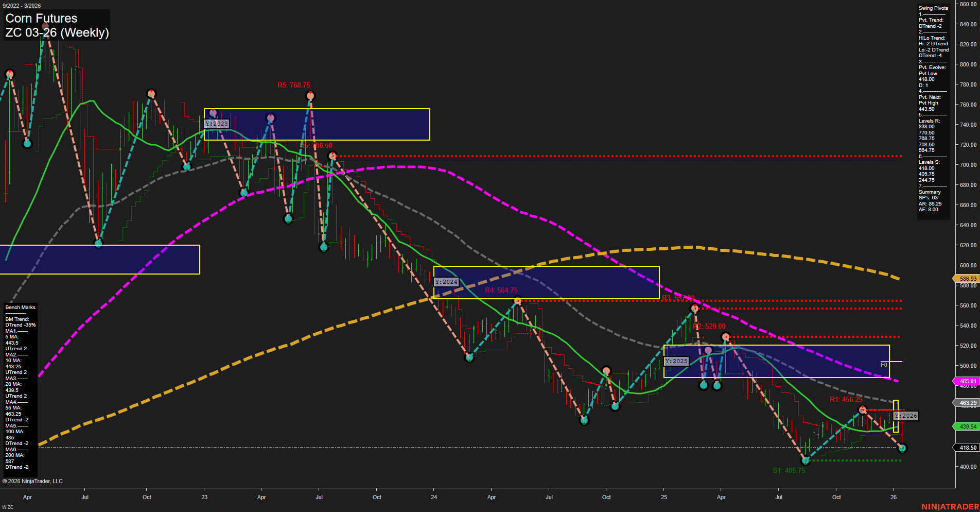Viewport: 980px width, 512px height.
Task: Click the 9/2022 - 3/2026 date range label
Action: [23, 5]
